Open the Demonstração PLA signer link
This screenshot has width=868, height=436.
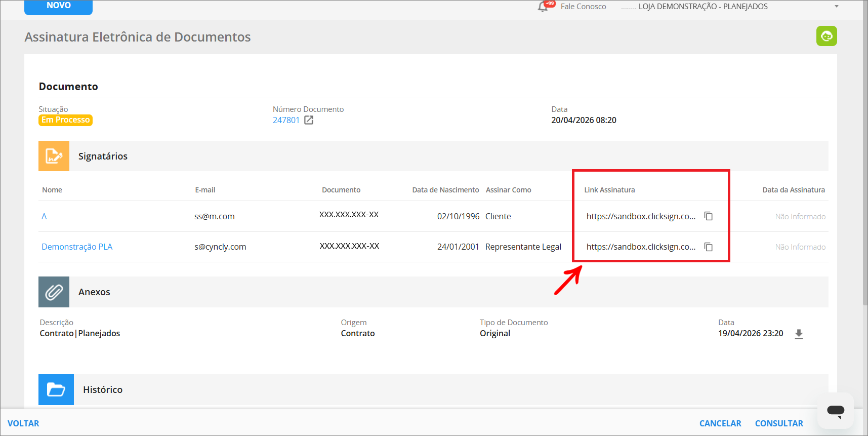[77, 247]
